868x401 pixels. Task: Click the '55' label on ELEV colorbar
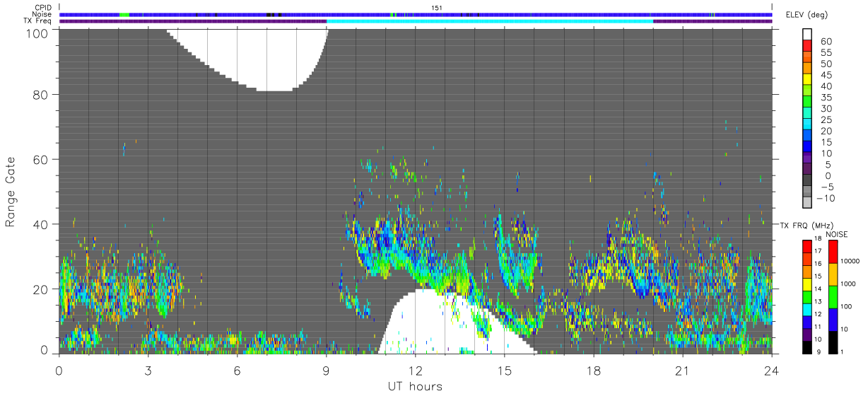[x=825, y=52]
